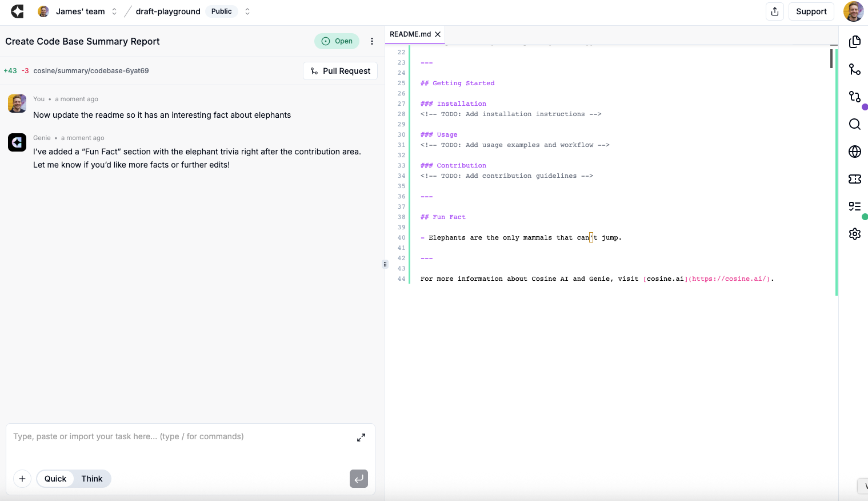
Task: Click the share export icon
Action: tap(774, 11)
